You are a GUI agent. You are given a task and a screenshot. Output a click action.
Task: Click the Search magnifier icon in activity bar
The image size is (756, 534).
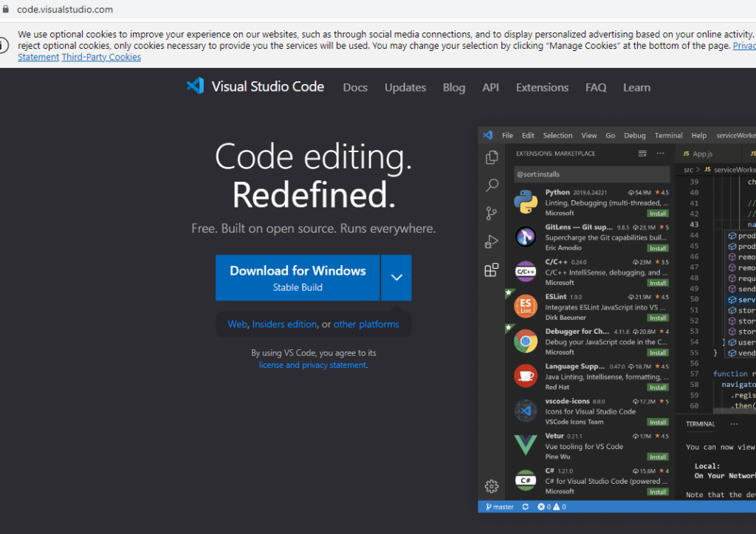pos(491,185)
